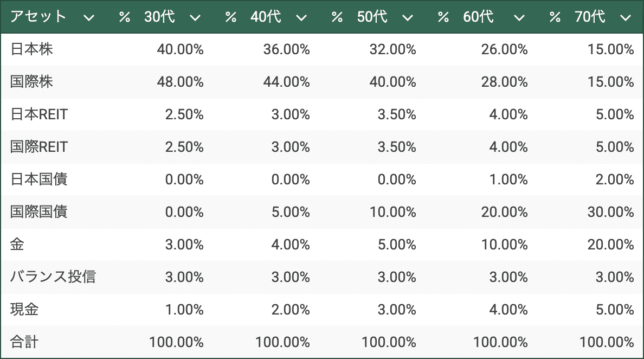The height and width of the screenshot is (359, 644).
Task: Expand the 60代 column dropdown arrow
Action: pyautogui.click(x=519, y=17)
